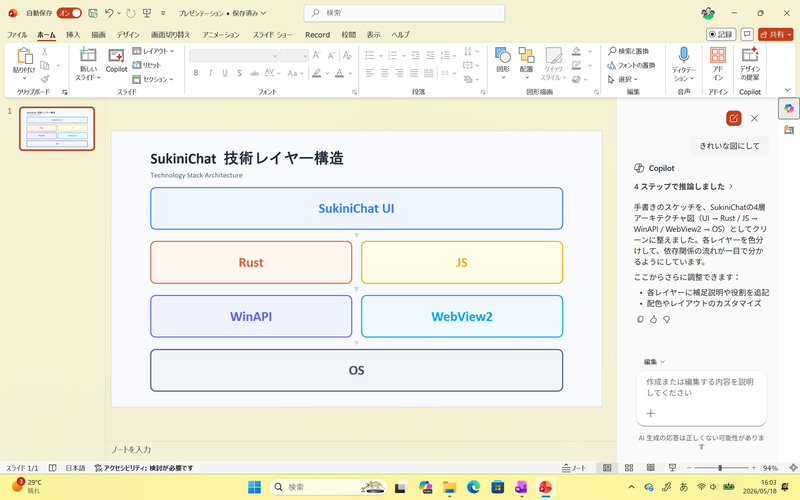
Task: Reset the slide with the リセット button
Action: coord(147,65)
